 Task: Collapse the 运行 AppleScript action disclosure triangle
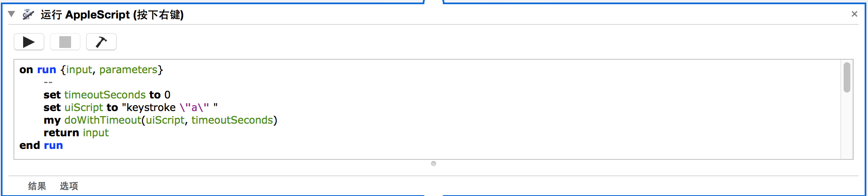(x=12, y=14)
